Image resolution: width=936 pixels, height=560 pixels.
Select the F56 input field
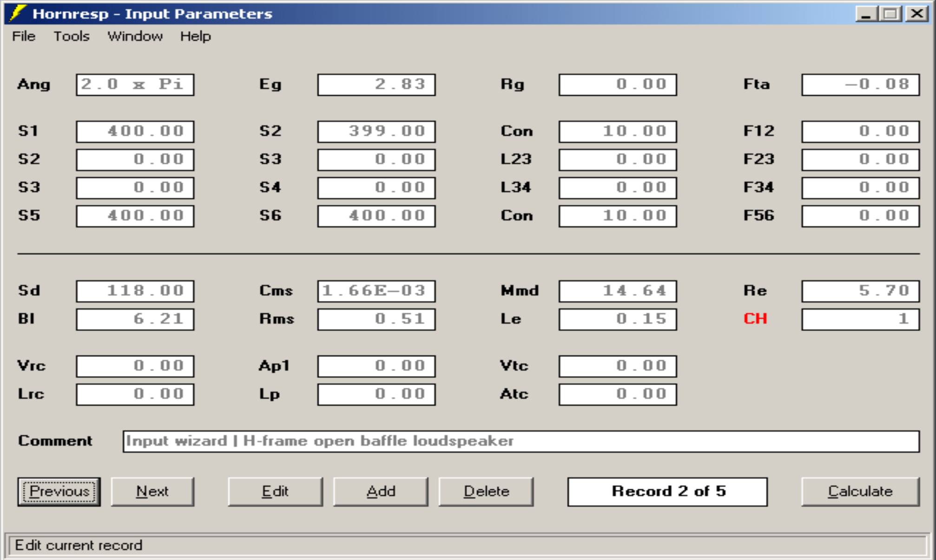point(861,216)
